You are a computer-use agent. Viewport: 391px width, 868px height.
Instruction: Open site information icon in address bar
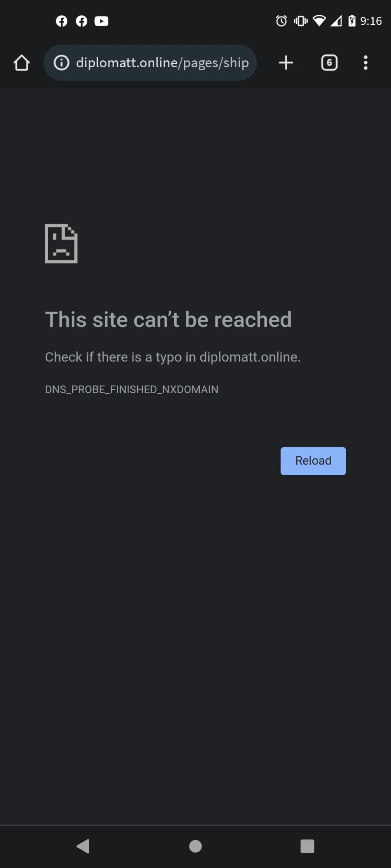[61, 62]
